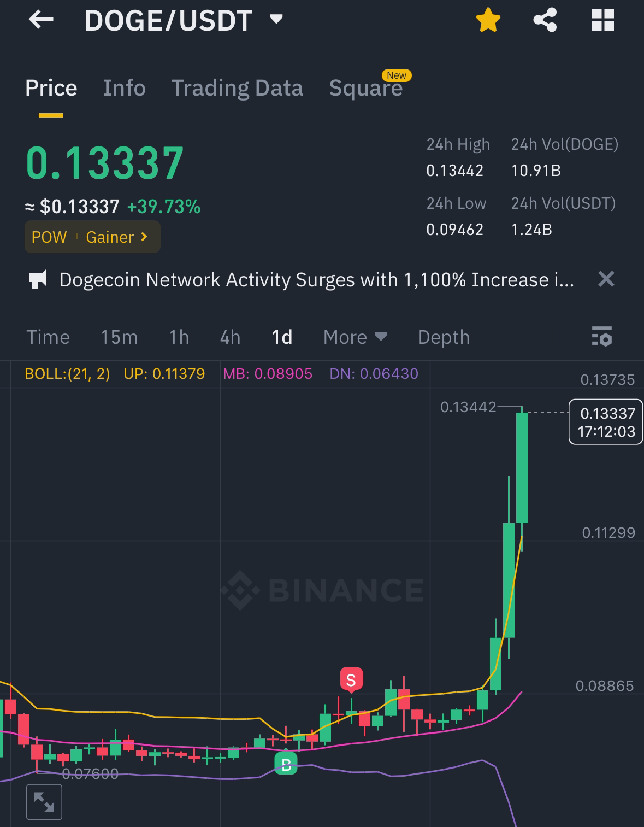644x827 pixels.
Task: Tap the green B buy marker
Action: click(x=286, y=763)
